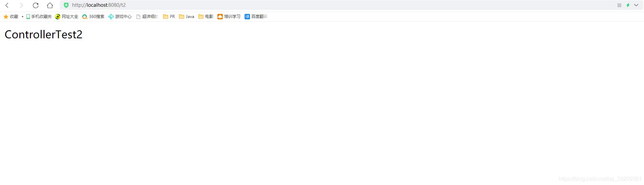Screen dimensions: 644x185
Task: Click the ControllerTest2 page text
Action: [43, 35]
